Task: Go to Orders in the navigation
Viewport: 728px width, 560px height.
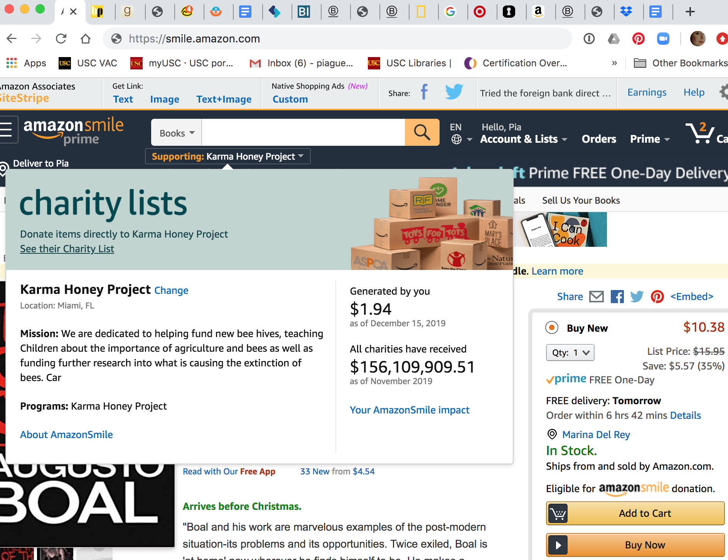Action: (599, 139)
